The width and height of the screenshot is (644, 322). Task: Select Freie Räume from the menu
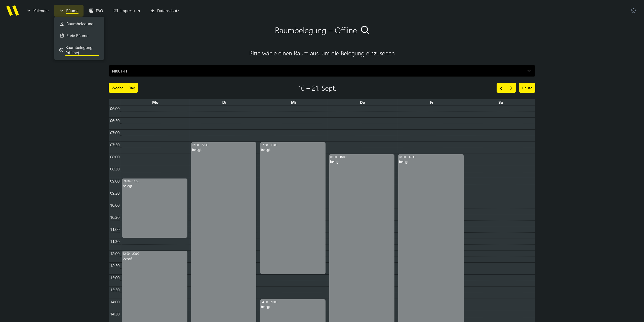[x=77, y=35]
